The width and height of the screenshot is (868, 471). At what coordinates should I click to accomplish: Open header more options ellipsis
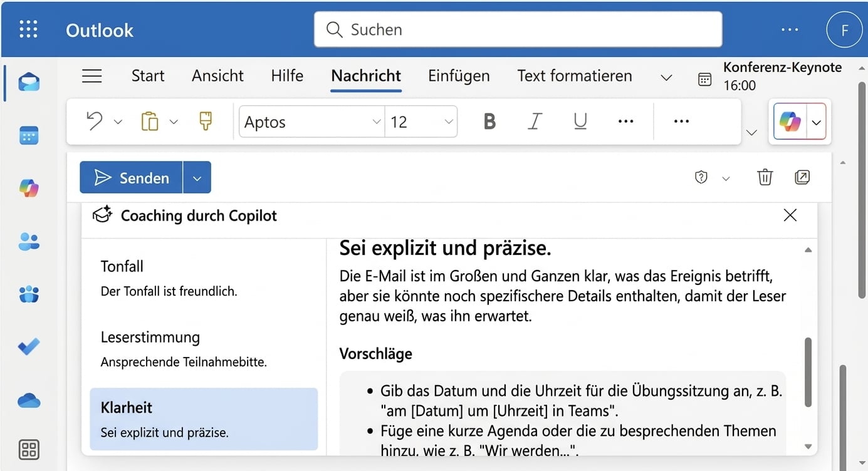coord(790,29)
